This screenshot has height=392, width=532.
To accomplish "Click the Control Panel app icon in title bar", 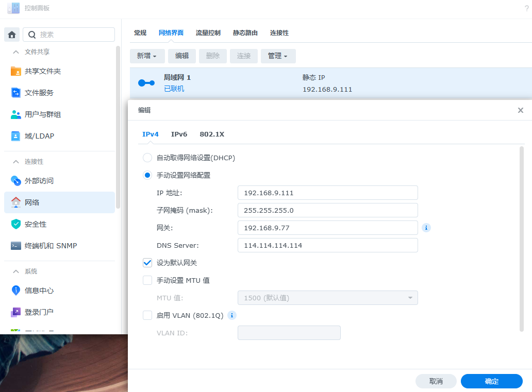I will point(13,8).
